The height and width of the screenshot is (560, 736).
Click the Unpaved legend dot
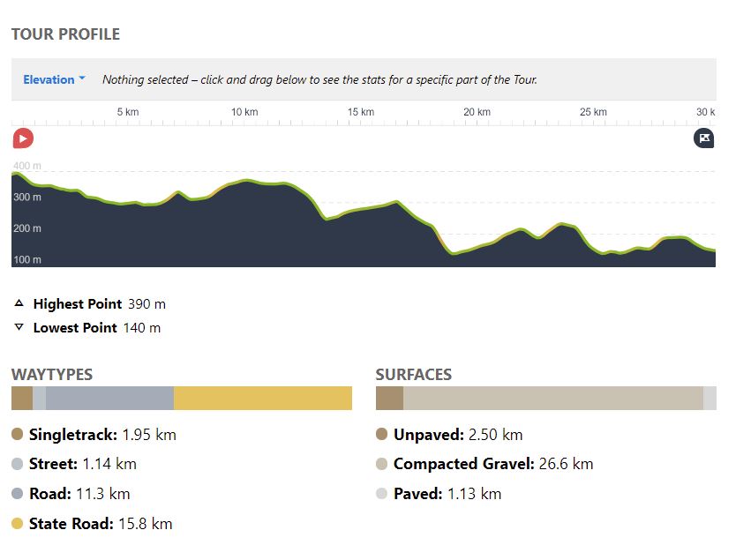point(382,435)
